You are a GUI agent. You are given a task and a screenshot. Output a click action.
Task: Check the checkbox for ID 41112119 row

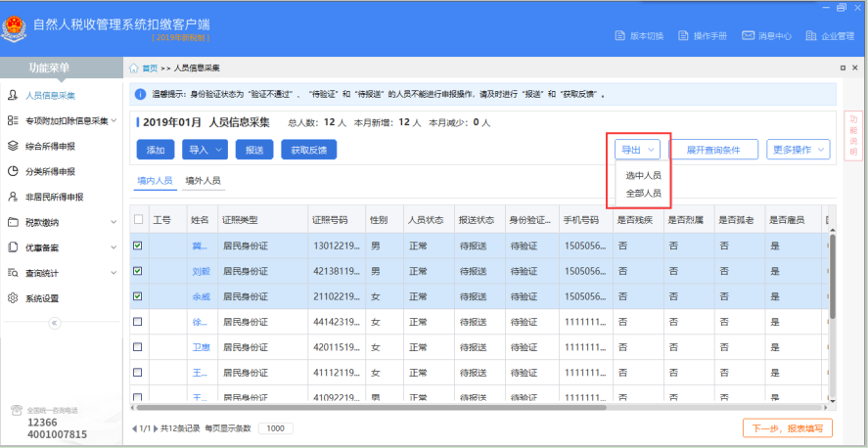(x=138, y=373)
